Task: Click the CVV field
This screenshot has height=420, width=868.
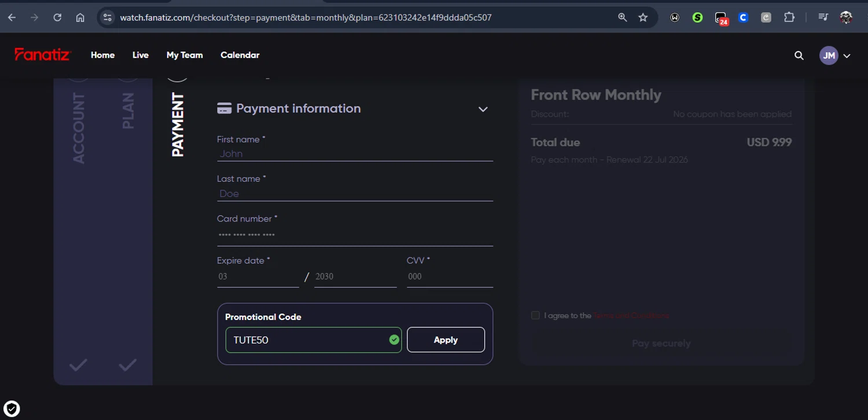Action: pos(450,277)
